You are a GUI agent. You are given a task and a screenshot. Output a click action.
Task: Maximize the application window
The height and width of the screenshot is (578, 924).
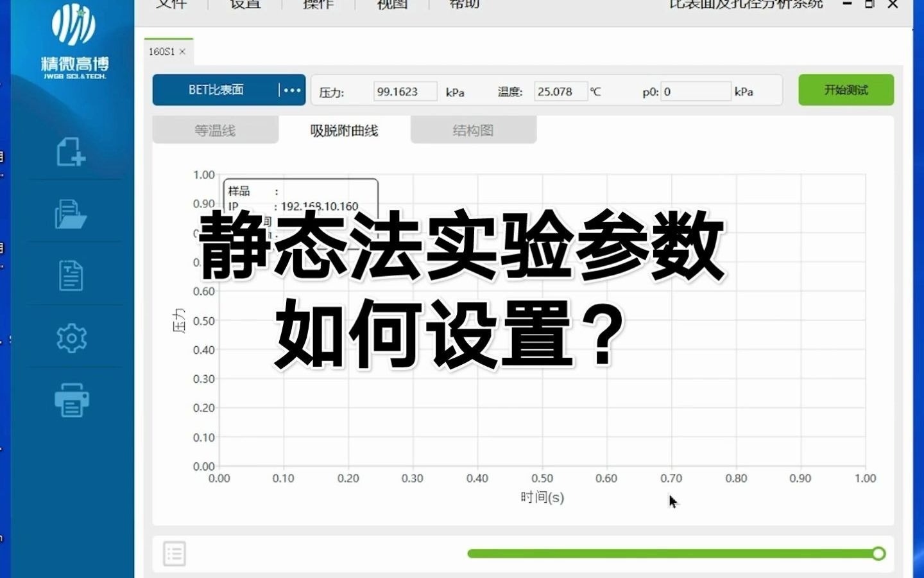[869, 4]
